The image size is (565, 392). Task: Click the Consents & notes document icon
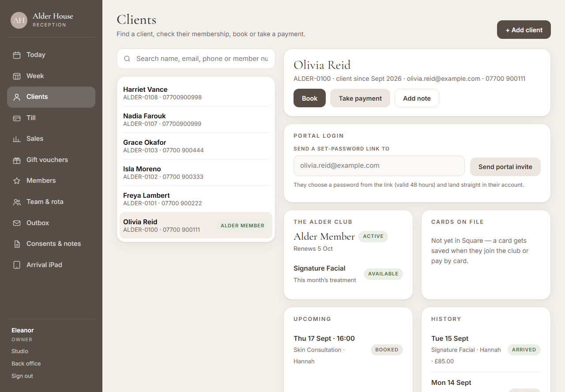click(17, 244)
